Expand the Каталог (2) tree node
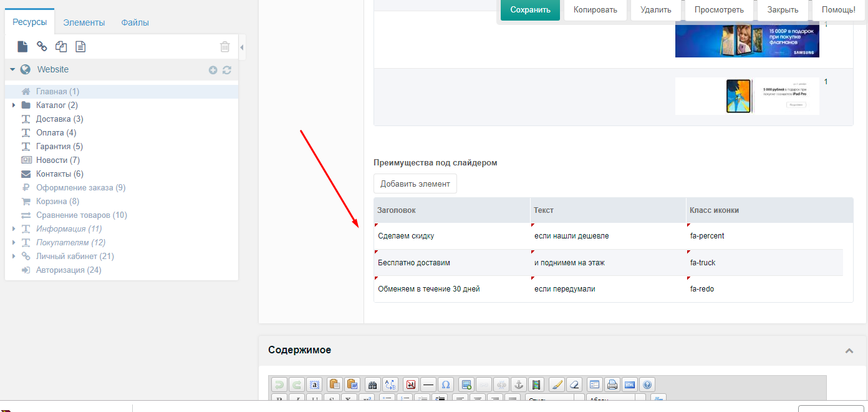 [x=14, y=105]
